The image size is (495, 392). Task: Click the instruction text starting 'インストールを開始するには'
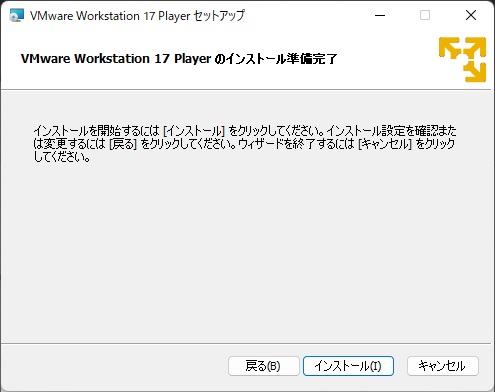pos(245,144)
